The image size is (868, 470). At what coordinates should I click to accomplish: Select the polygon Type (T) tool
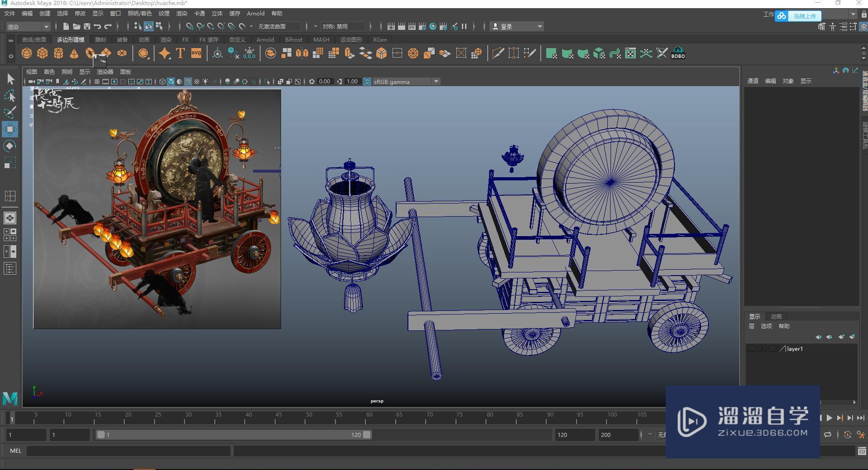(180, 53)
